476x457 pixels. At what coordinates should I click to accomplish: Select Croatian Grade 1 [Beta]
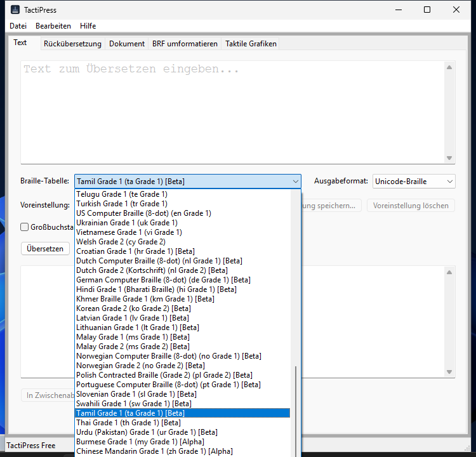182,251
